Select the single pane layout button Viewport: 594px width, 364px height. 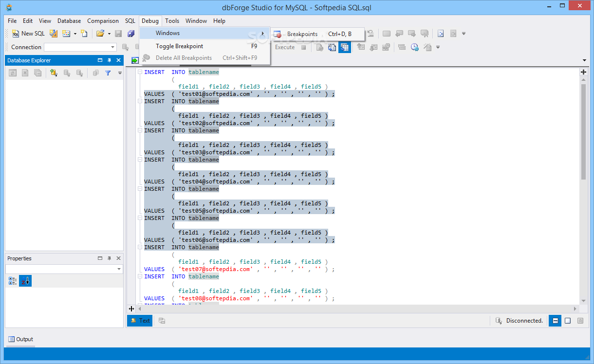pos(568,321)
